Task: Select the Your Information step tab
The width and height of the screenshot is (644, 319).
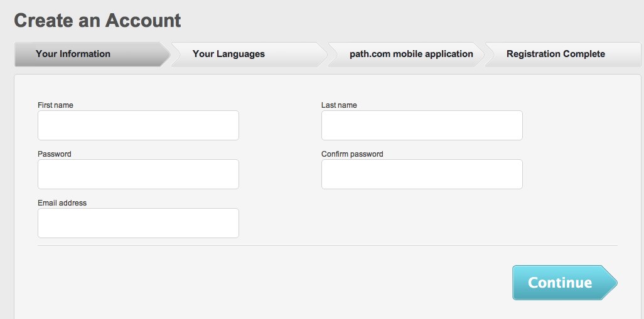Action: [92, 54]
